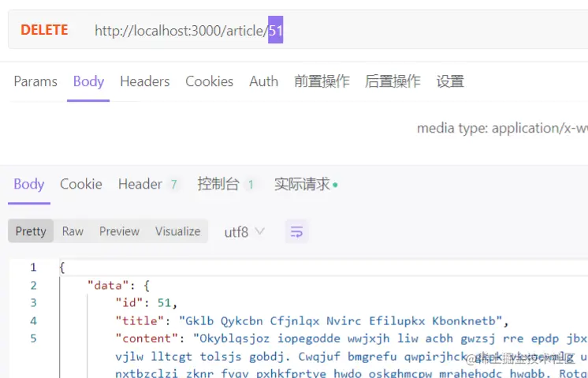Open the request Cookies tab
Image resolution: width=588 pixels, height=378 pixels.
209,81
